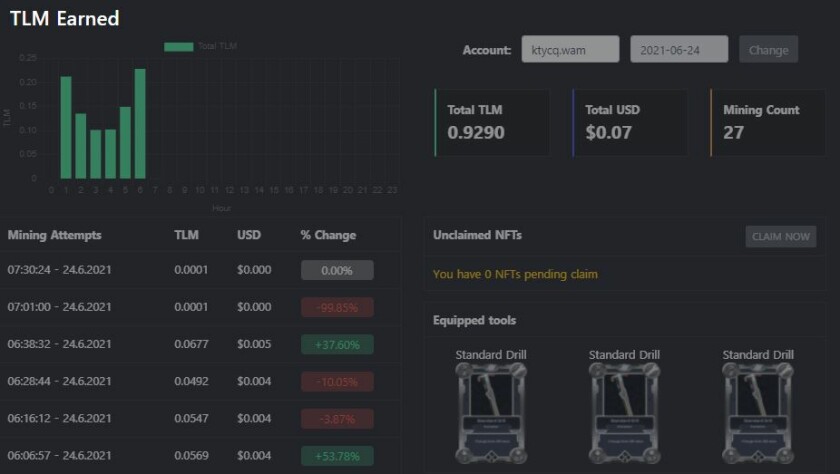Viewport: 840px width, 474px height.
Task: Click the Change button
Action: click(x=768, y=49)
